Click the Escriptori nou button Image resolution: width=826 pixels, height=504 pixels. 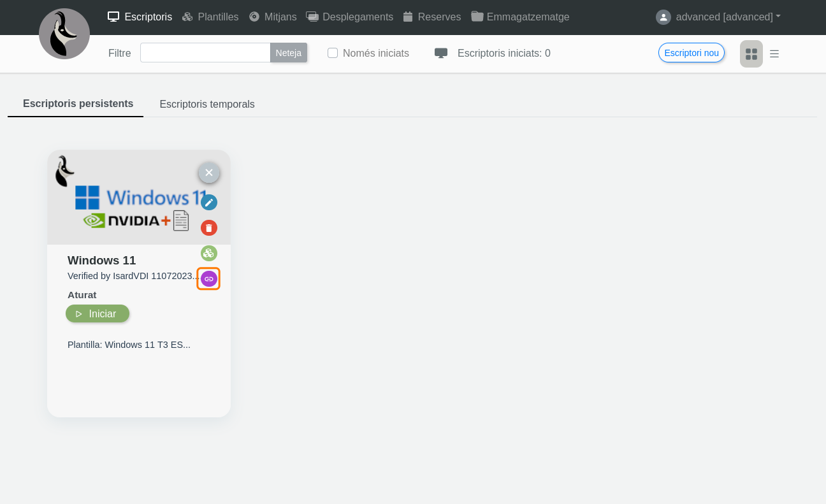[692, 53]
